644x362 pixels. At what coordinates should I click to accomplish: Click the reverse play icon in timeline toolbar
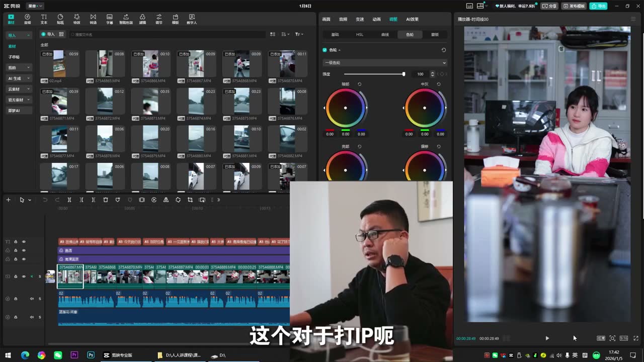(154, 200)
